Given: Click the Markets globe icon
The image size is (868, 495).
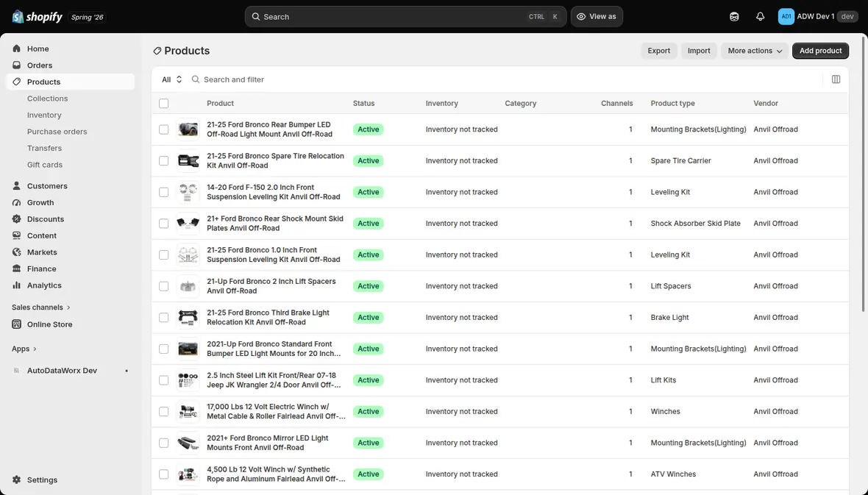Looking at the screenshot, I should 17,252.
